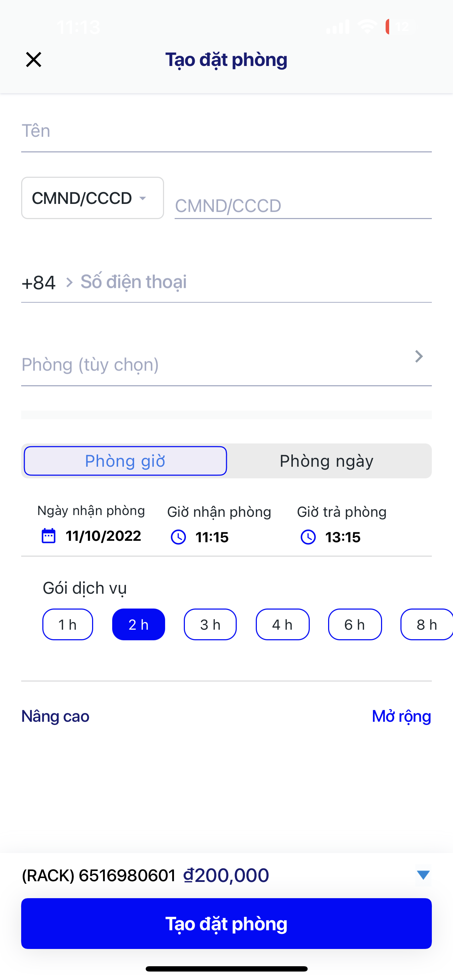
Task: Select the 3 h service package
Action: click(210, 625)
